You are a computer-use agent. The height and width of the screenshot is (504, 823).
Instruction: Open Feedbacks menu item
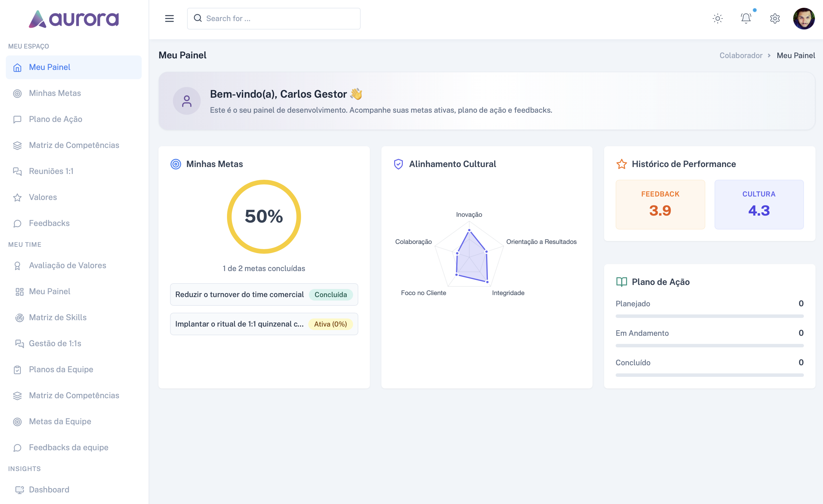(73, 223)
